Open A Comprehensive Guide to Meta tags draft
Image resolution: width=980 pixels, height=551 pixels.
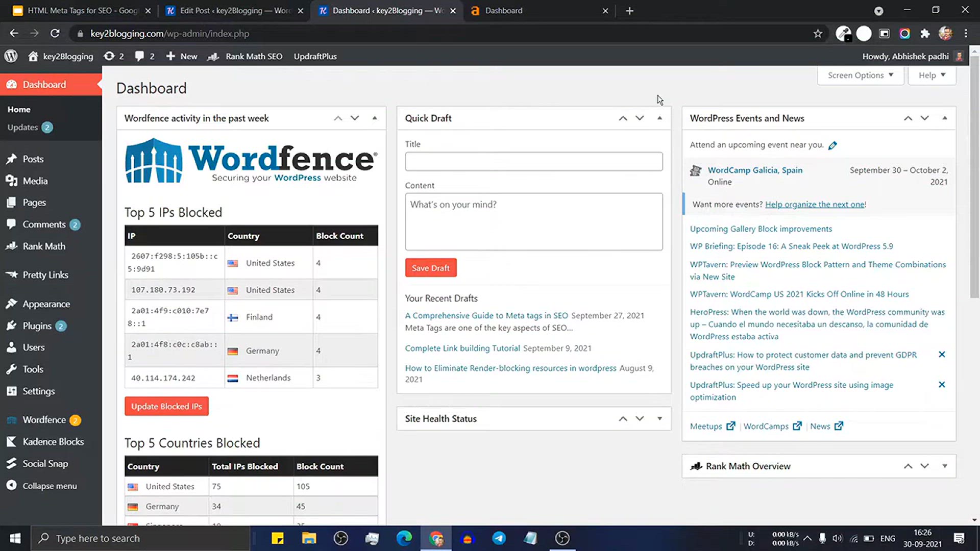(486, 315)
